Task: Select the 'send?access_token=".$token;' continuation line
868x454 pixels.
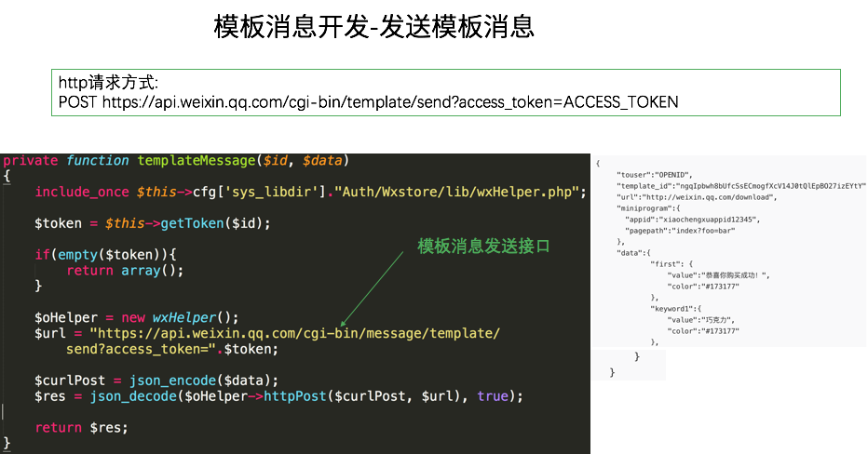Action: tap(172, 350)
